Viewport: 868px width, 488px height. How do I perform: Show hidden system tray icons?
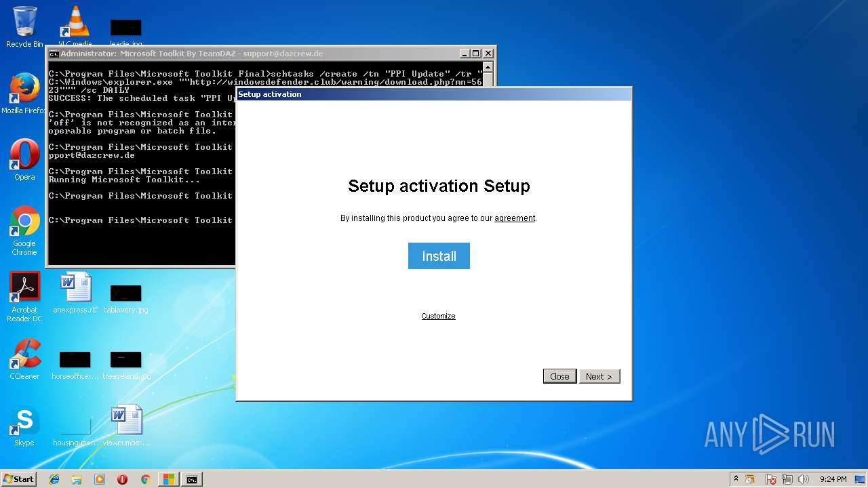click(x=736, y=479)
